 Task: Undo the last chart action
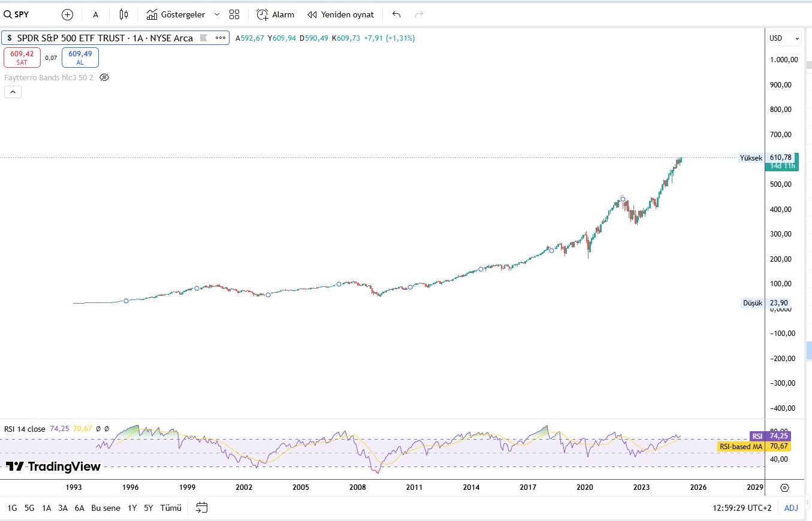pyautogui.click(x=396, y=14)
